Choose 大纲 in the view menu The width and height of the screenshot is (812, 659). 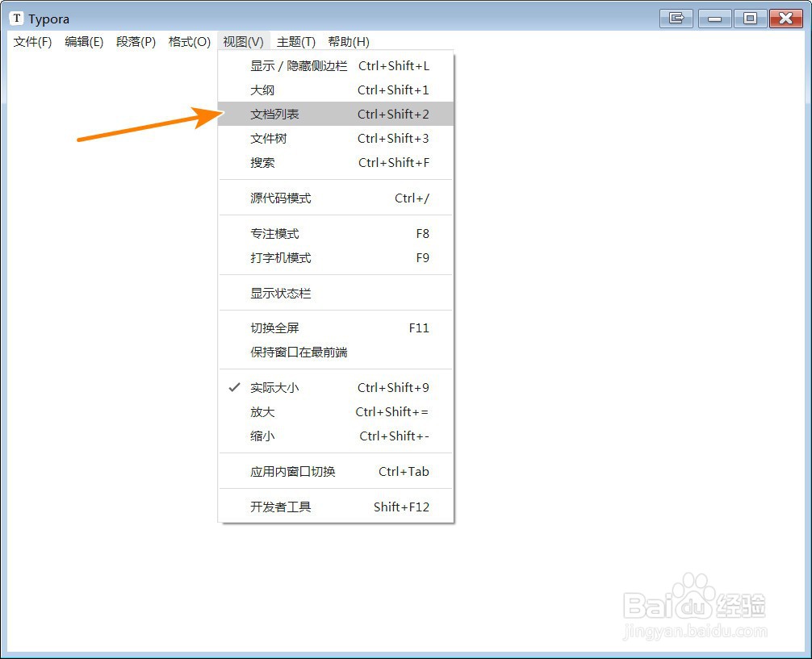[x=336, y=90]
